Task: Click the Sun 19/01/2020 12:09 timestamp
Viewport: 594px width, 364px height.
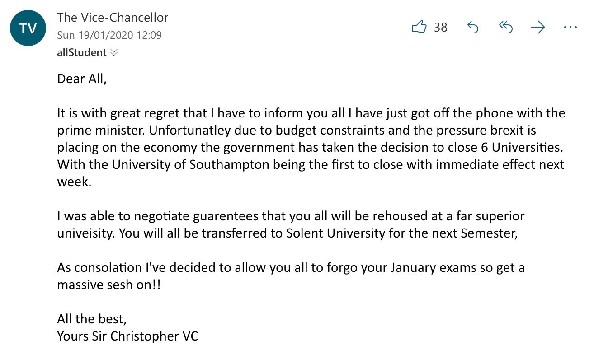Action: pos(109,35)
